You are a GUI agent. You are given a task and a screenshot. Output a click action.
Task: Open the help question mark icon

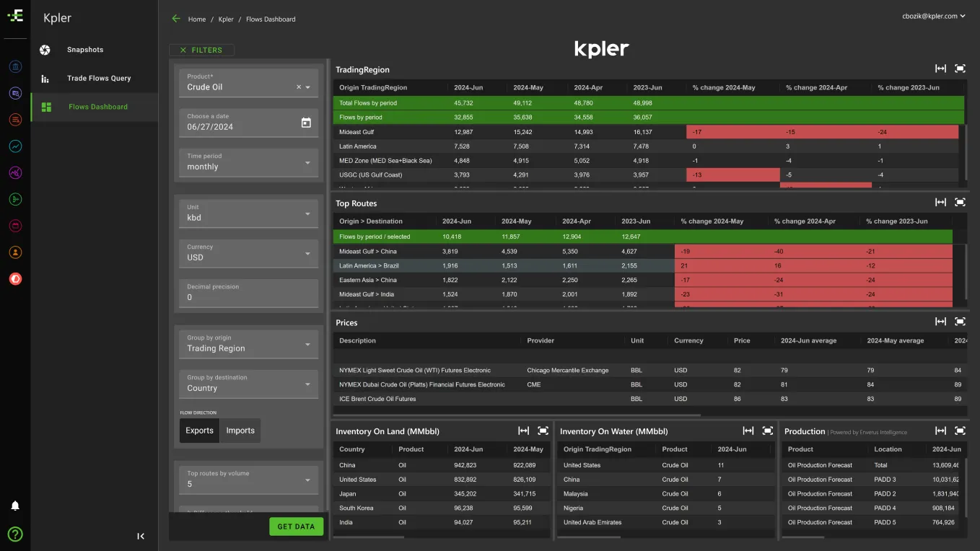14,534
